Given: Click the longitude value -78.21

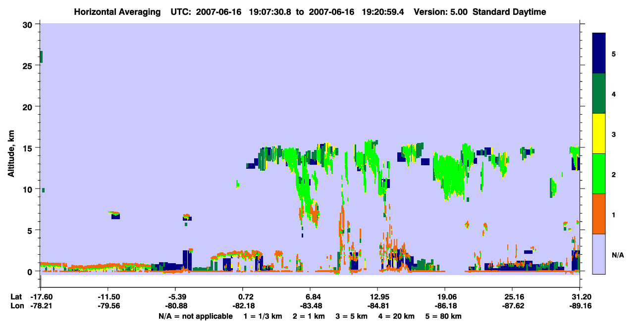Looking at the screenshot, I should 41,306.
